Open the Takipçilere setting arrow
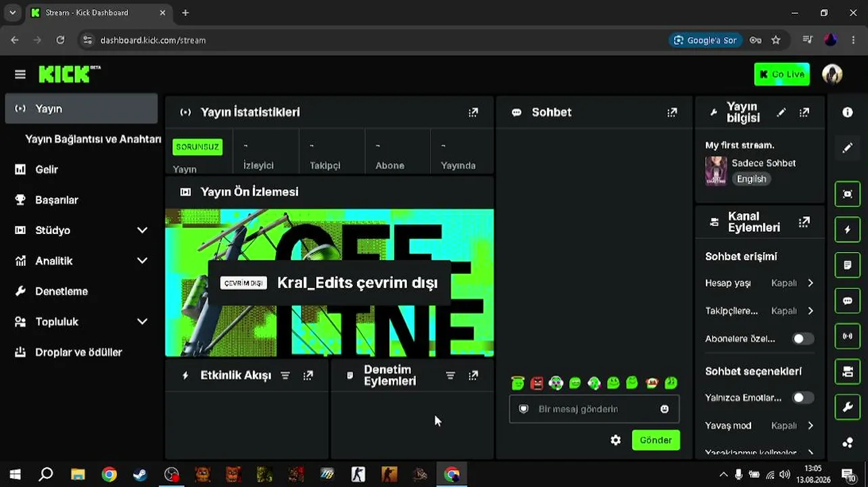 pyautogui.click(x=811, y=311)
